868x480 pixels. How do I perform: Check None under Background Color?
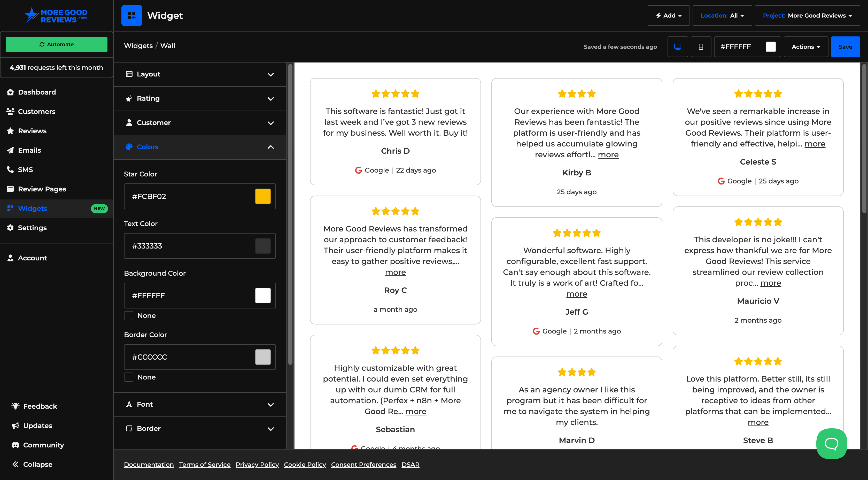[129, 315]
